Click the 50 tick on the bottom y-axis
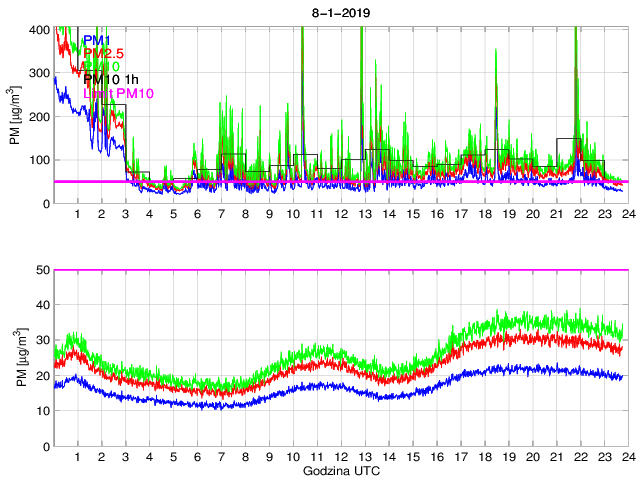Screen dimensions: 640x480 click(x=42, y=270)
